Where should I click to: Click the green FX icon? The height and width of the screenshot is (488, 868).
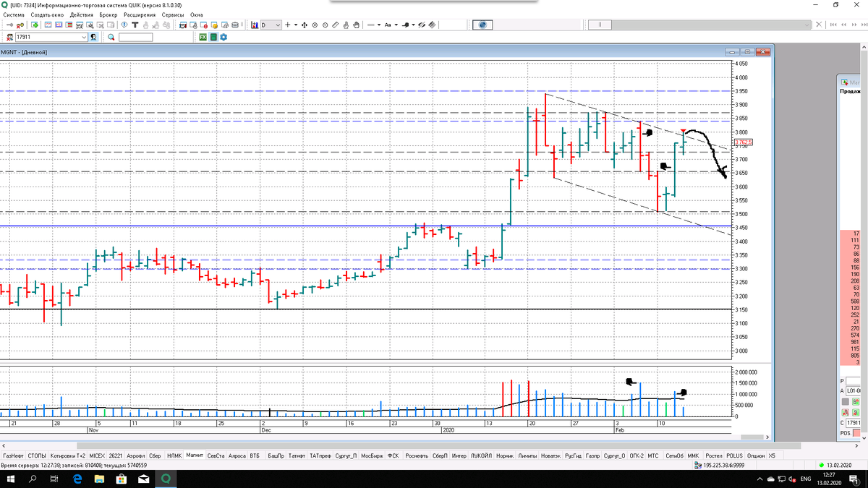(203, 37)
